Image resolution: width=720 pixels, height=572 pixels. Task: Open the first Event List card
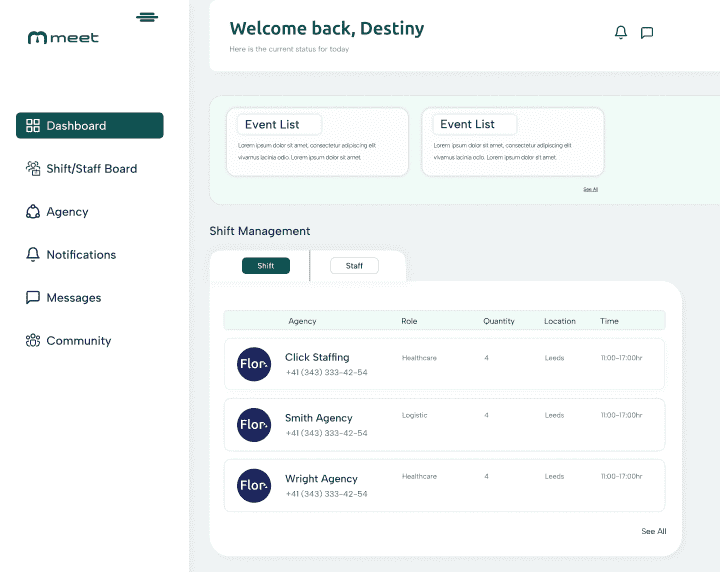point(317,142)
